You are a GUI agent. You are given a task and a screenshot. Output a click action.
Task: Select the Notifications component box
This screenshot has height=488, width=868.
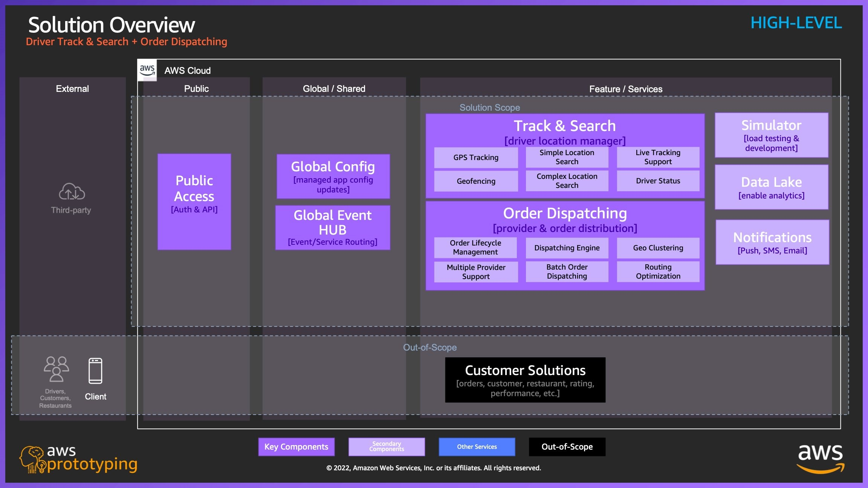(772, 242)
